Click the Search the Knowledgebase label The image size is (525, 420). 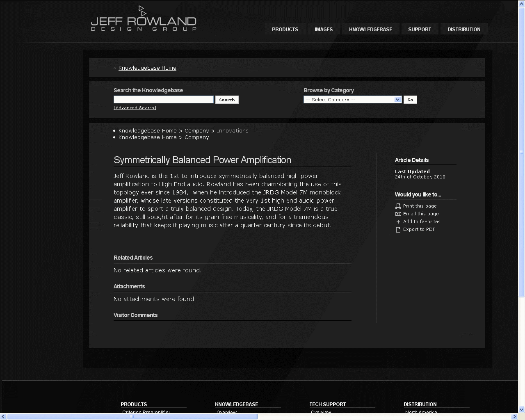coord(148,90)
